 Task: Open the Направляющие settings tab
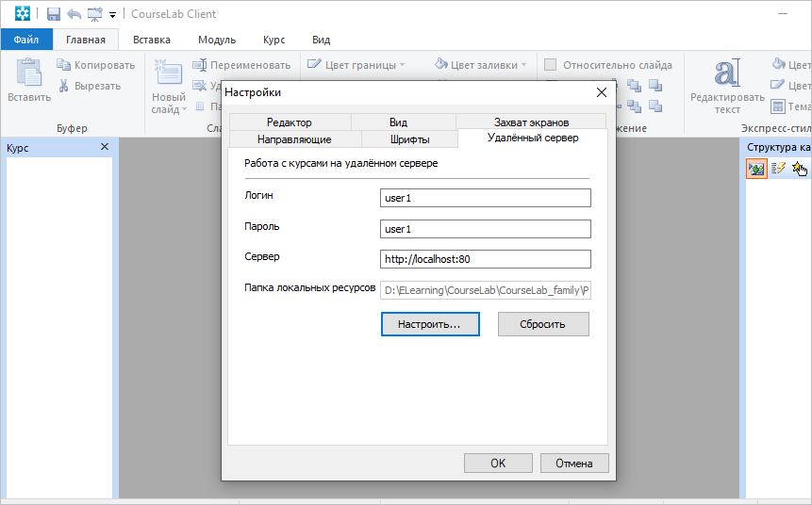coord(294,139)
